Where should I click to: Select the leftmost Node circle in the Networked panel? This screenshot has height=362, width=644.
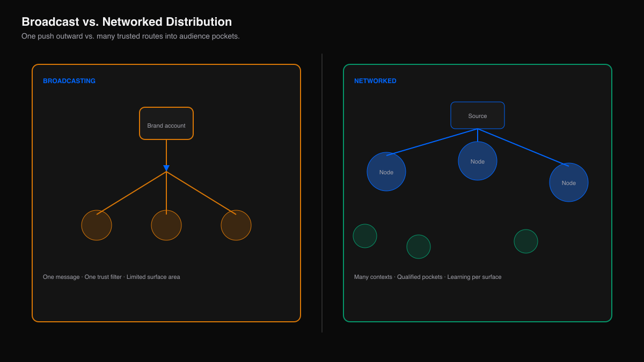pos(386,172)
